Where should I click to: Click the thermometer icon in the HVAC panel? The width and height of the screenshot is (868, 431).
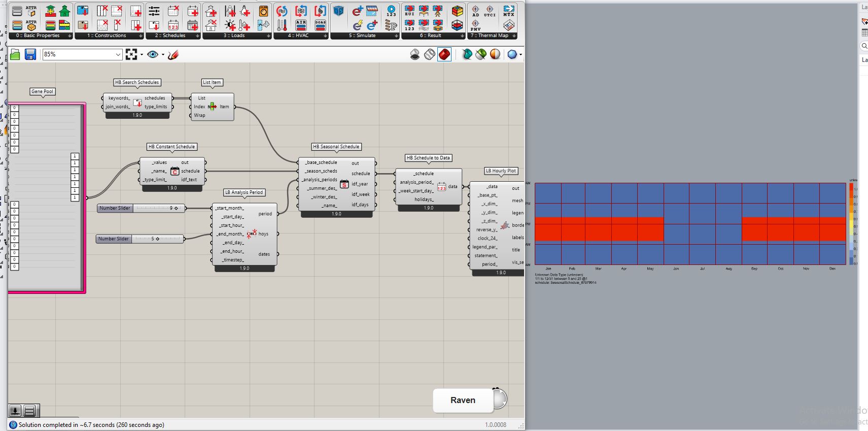[x=282, y=25]
